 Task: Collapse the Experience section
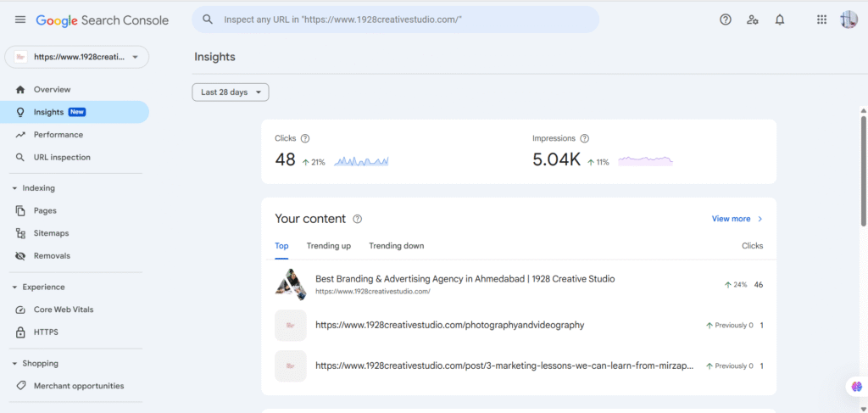14,287
